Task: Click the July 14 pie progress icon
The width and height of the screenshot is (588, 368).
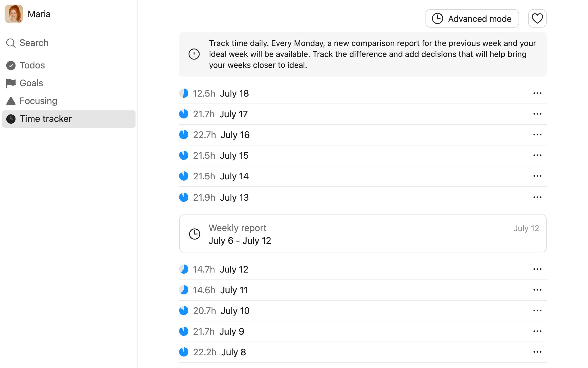Action: coord(184,176)
